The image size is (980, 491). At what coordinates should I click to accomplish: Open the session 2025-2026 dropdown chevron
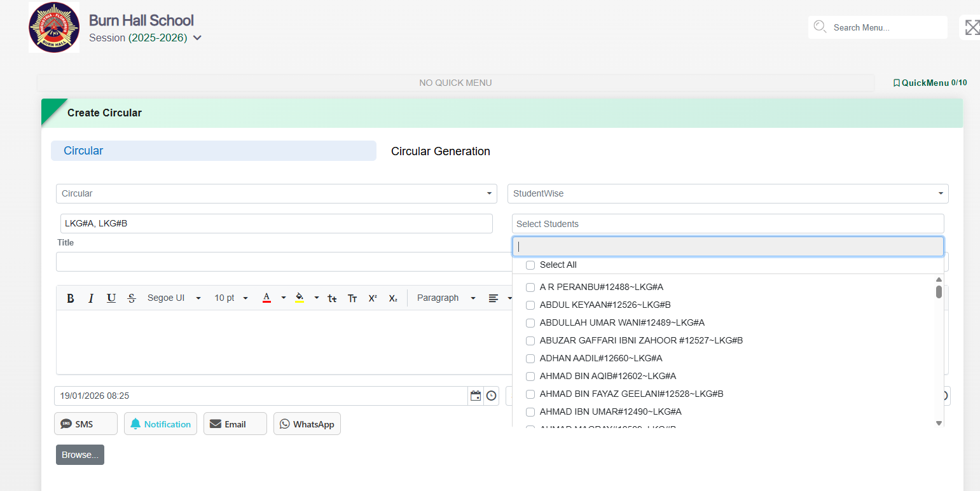point(197,38)
